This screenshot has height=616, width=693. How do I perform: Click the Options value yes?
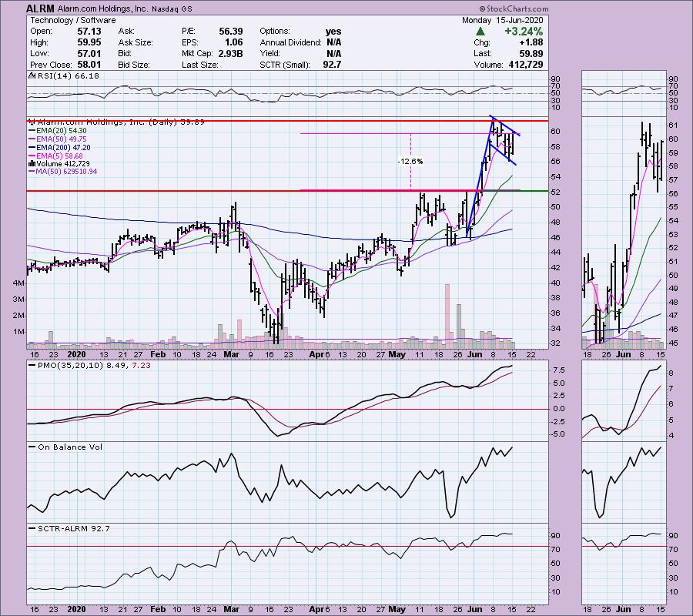(x=333, y=32)
